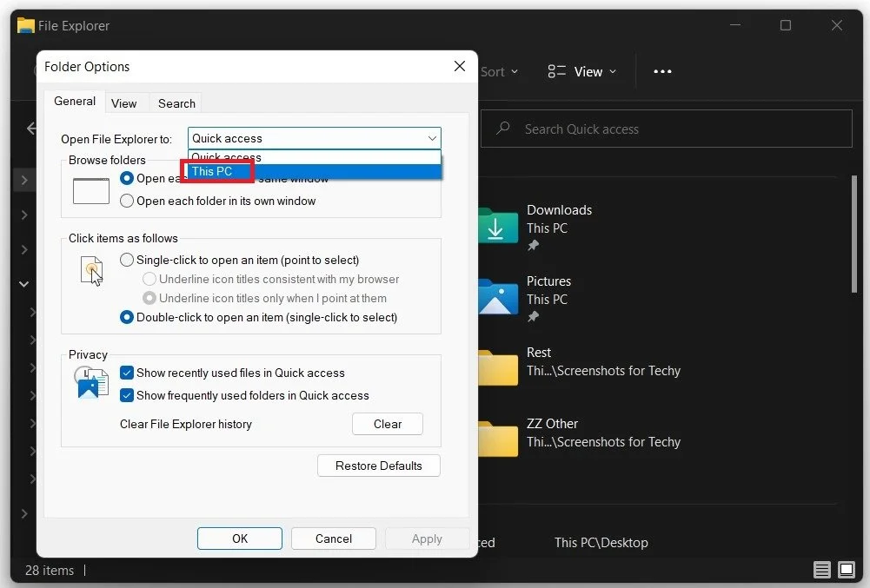The width and height of the screenshot is (870, 588).
Task: Switch to the Search tab in Folder Options
Action: [176, 102]
